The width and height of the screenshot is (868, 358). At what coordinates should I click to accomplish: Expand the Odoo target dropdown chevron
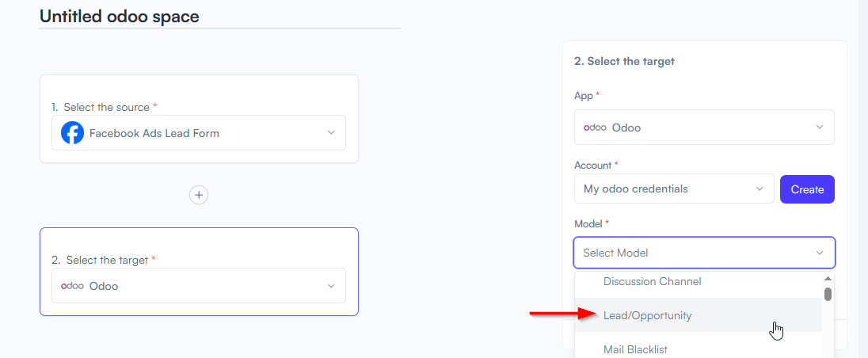click(331, 286)
